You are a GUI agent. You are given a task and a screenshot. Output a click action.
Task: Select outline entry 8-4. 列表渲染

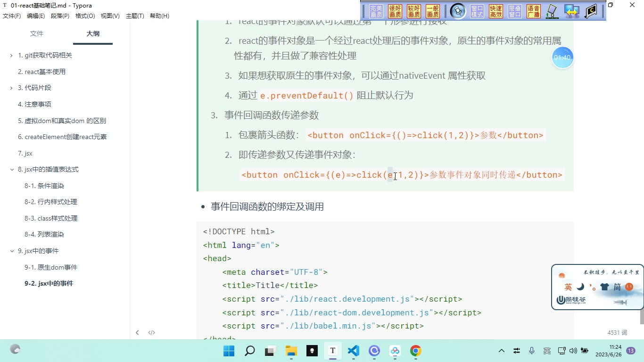[x=44, y=235]
